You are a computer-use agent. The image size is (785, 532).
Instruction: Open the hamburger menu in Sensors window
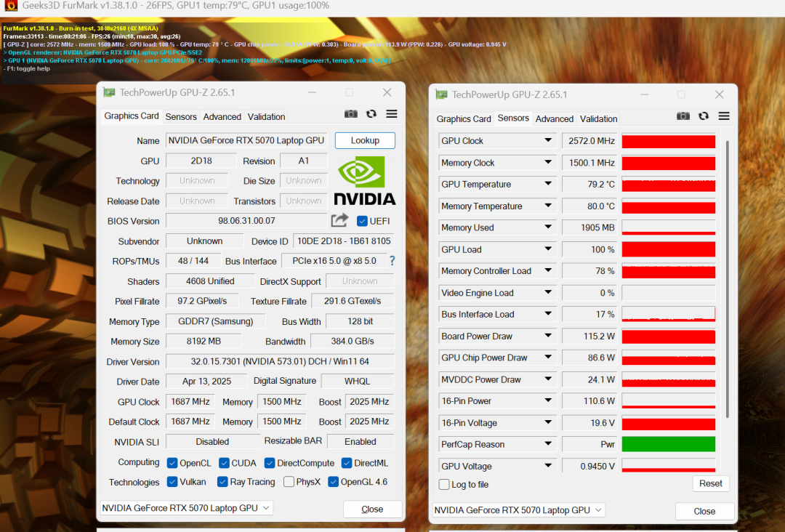pos(724,116)
